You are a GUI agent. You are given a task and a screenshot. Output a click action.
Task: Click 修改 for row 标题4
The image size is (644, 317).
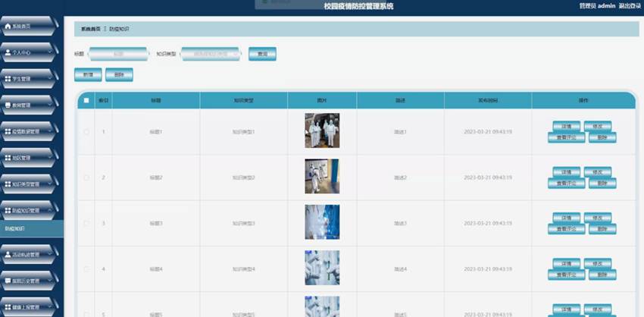pos(598,263)
